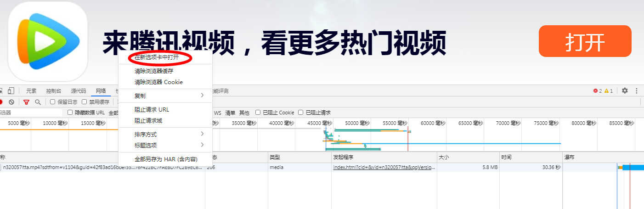Select 在新选项卡中打开 from context menu
644x209 pixels.
157,57
